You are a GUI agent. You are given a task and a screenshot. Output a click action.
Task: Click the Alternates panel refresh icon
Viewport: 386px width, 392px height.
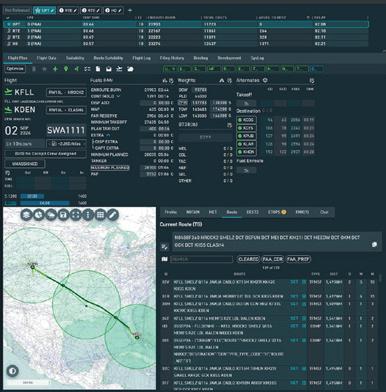(312, 81)
